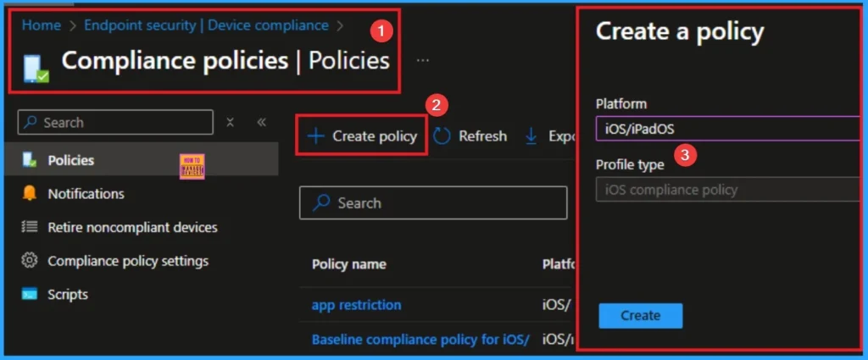Screen dimensions: 868x360
Task: Click the Create policy toolbar button
Action: (362, 136)
